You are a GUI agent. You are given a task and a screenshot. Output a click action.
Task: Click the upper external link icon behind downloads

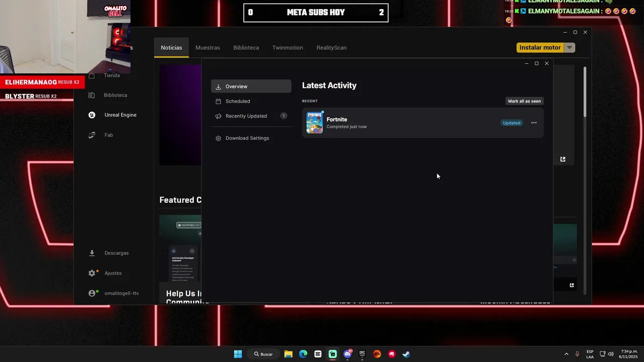point(562,159)
